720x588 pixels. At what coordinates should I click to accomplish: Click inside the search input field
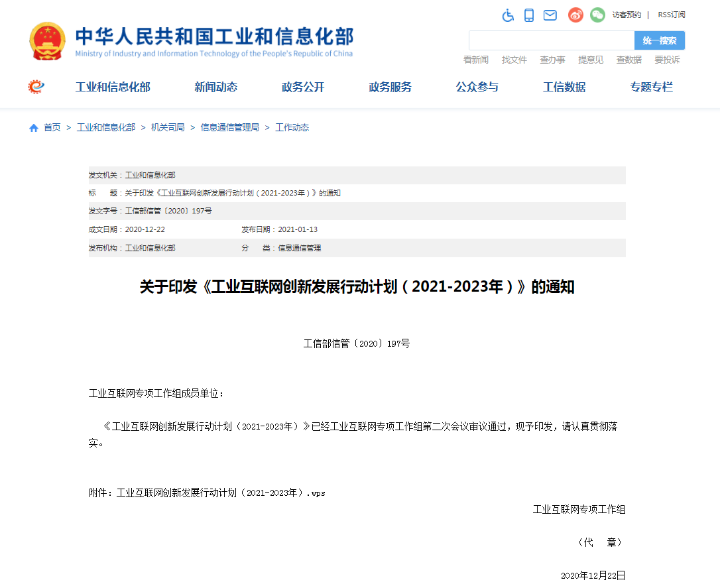click(551, 40)
